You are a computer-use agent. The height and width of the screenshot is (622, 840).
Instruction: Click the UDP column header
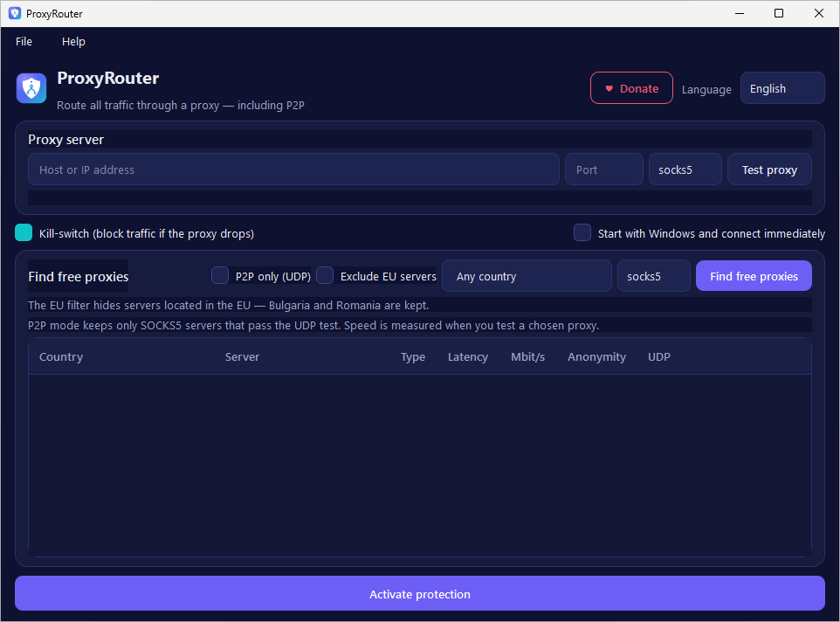pyautogui.click(x=659, y=356)
